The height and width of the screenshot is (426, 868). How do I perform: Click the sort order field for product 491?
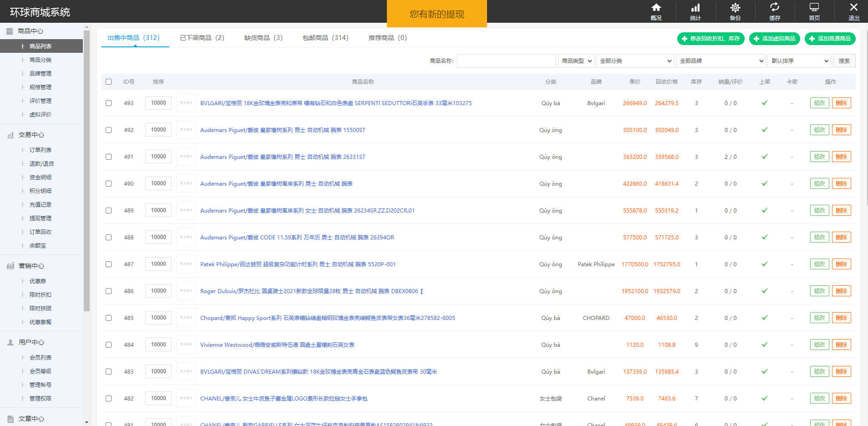pyautogui.click(x=158, y=157)
